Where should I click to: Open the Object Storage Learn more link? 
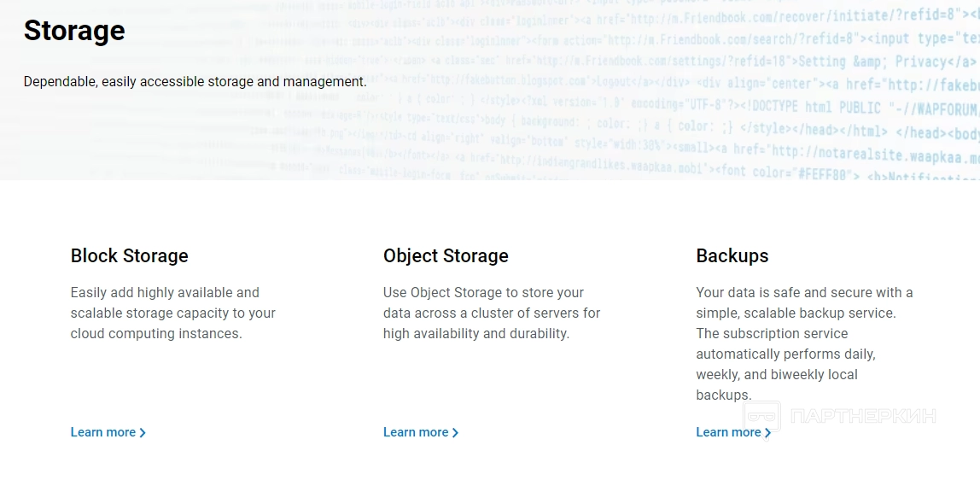click(416, 432)
